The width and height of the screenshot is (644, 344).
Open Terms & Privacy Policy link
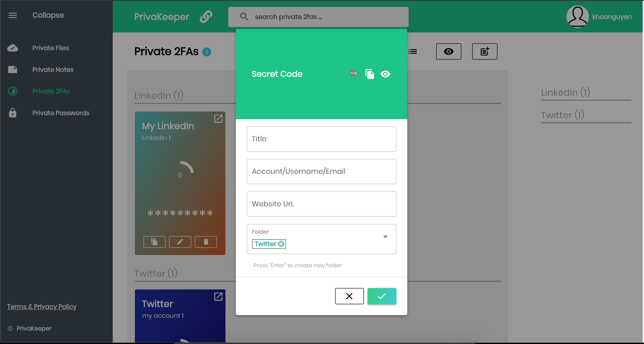point(42,307)
